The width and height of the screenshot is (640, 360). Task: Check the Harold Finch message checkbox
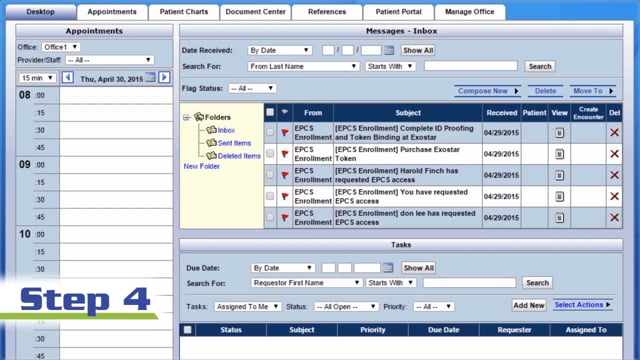(x=270, y=175)
